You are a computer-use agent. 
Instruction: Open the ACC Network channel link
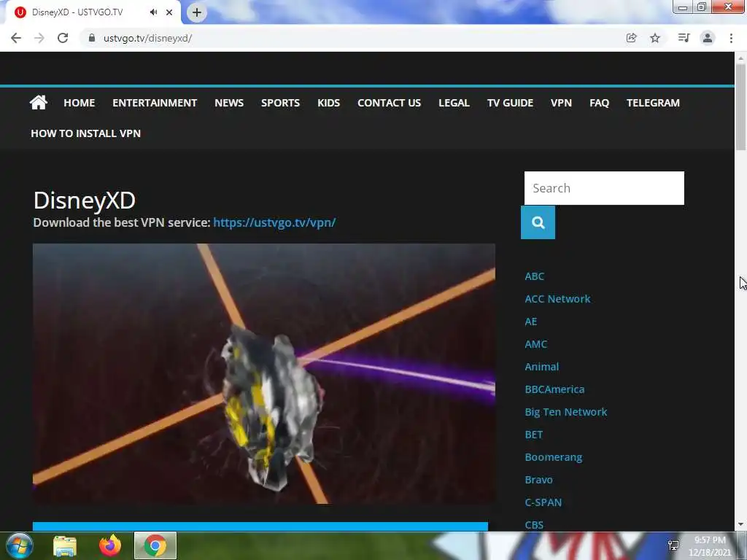coord(557,298)
